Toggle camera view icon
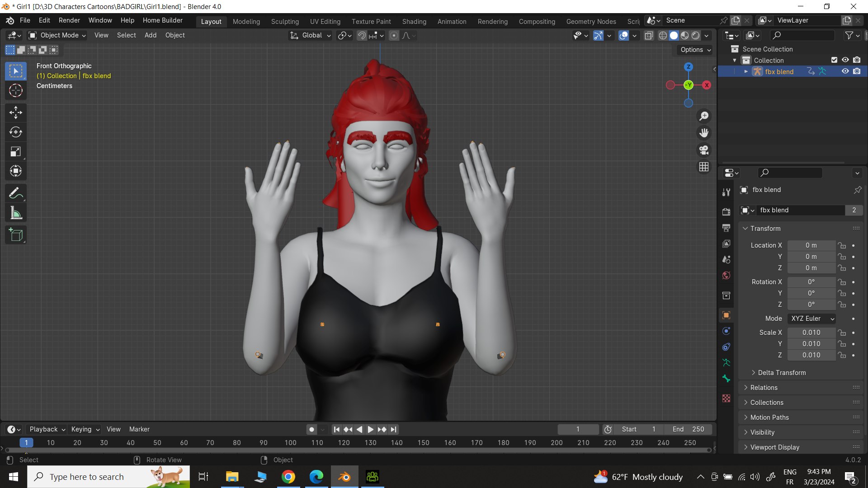This screenshot has width=868, height=488. [704, 150]
